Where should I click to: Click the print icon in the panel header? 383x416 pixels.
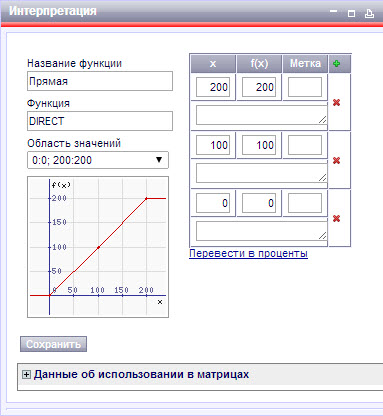click(369, 13)
